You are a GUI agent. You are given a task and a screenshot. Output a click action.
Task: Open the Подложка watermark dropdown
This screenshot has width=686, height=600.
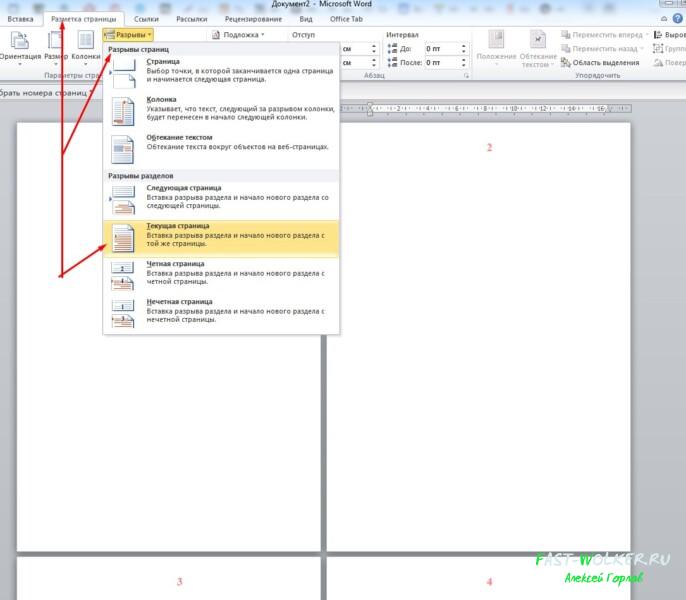[x=238, y=35]
